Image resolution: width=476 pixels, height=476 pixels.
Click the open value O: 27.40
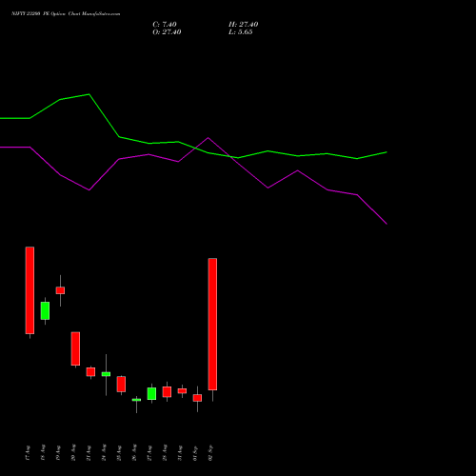click(167, 32)
